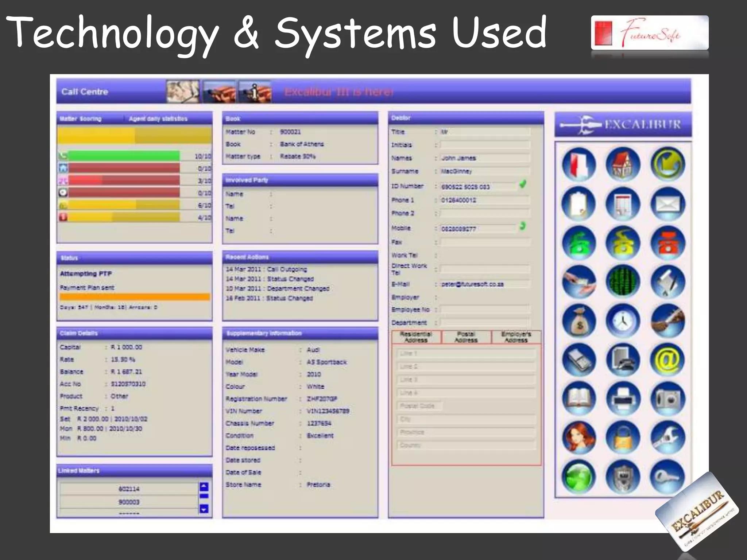Open the clipboard notes icon
The image size is (747, 560).
click(578, 204)
